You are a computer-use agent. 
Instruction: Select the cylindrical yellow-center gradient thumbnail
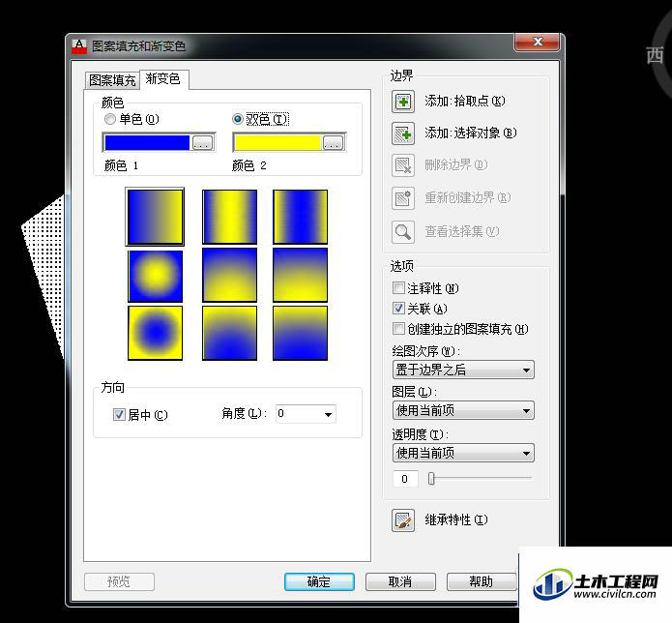(230, 217)
